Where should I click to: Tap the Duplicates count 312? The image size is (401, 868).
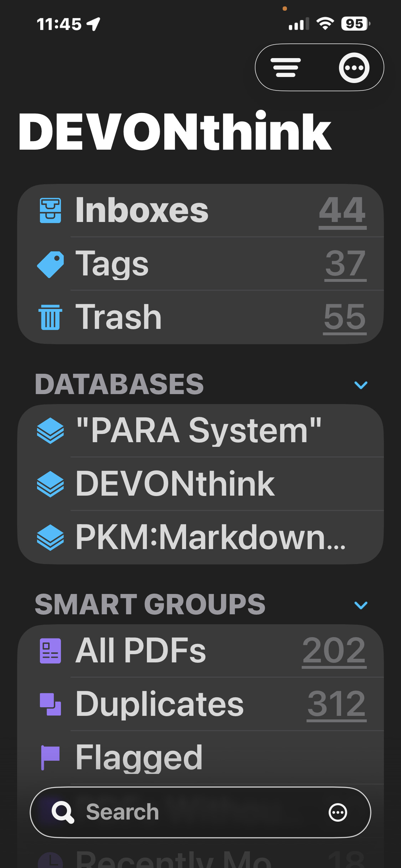pos(336,704)
